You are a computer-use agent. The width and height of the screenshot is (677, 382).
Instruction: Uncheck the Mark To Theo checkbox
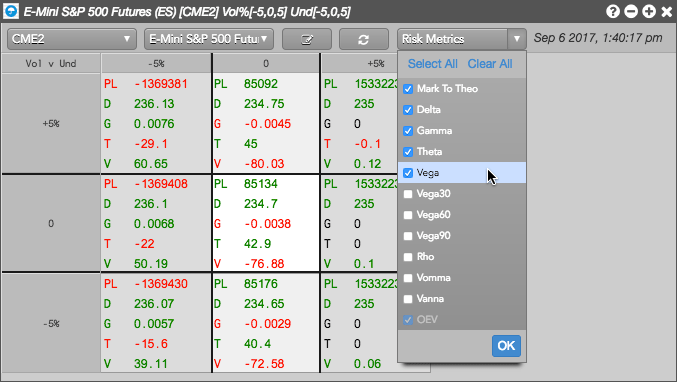[408, 89]
